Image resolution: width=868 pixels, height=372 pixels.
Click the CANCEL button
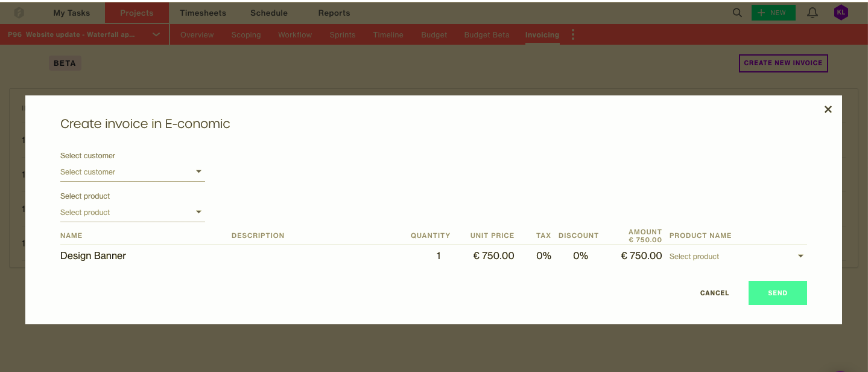coord(715,293)
